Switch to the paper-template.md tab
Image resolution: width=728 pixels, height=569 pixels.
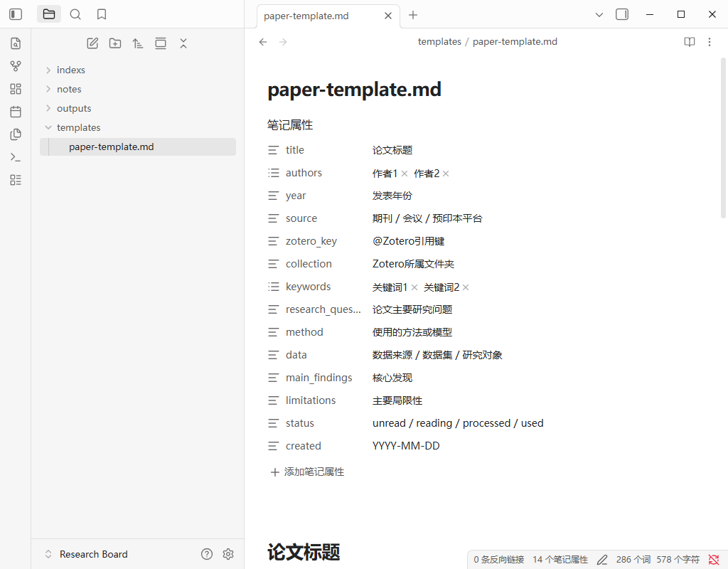tap(306, 16)
